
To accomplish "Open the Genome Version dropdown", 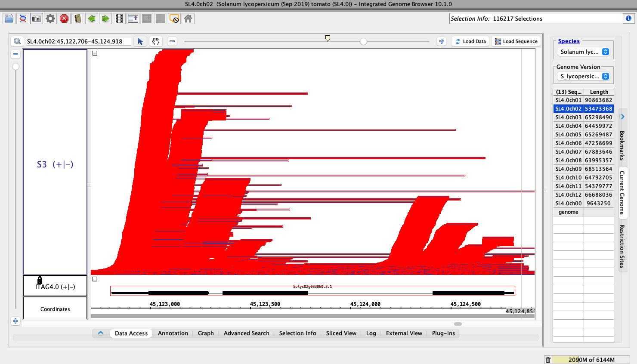I will [x=584, y=76].
